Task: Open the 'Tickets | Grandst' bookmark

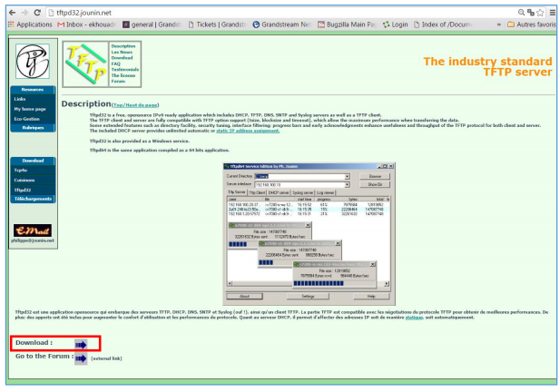Action: click(x=217, y=24)
